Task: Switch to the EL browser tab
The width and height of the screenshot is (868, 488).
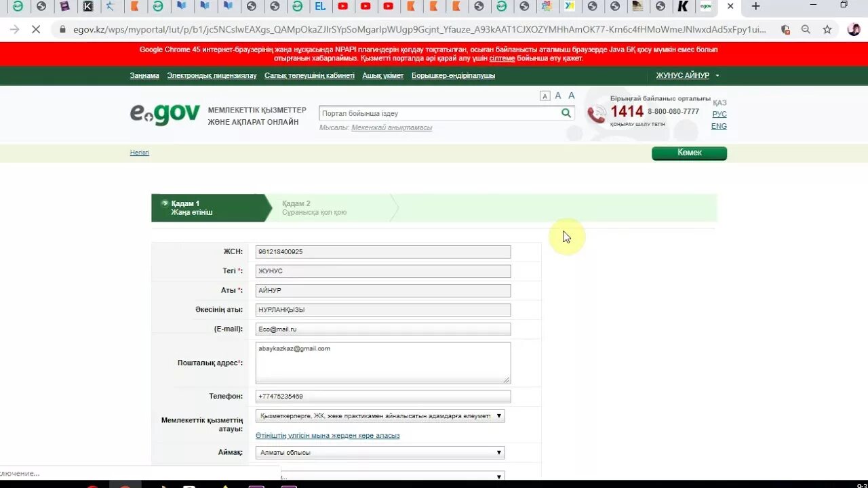Action: coord(320,6)
